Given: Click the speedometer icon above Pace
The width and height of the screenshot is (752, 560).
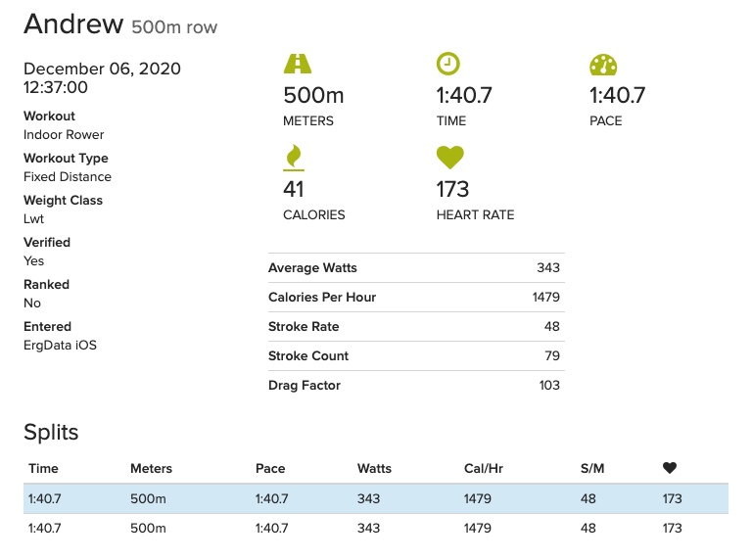Looking at the screenshot, I should (603, 65).
